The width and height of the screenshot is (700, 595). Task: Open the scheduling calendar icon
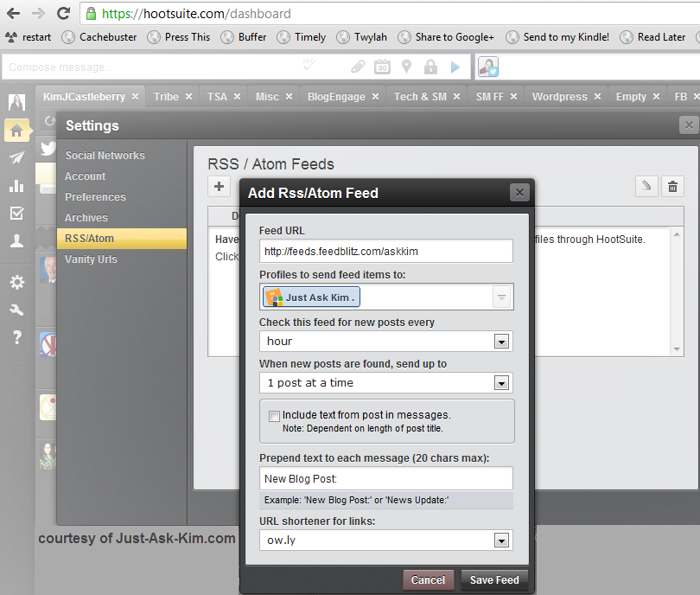coord(382,67)
